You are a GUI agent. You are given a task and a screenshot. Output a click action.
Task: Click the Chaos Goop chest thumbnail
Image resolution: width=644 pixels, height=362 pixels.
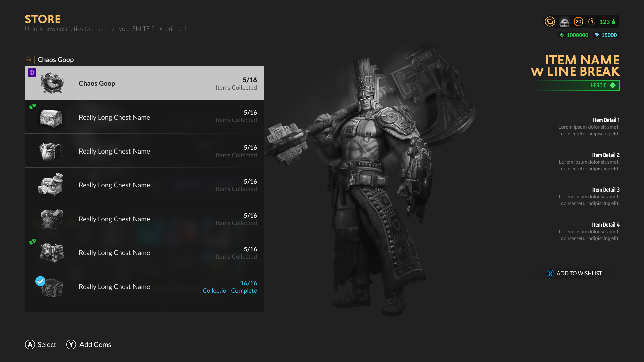click(52, 83)
